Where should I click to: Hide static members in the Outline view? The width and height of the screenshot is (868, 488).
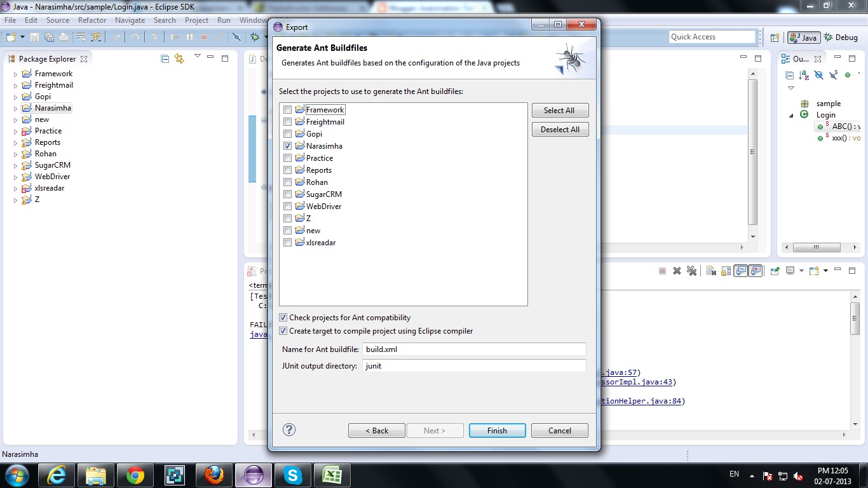[833, 74]
